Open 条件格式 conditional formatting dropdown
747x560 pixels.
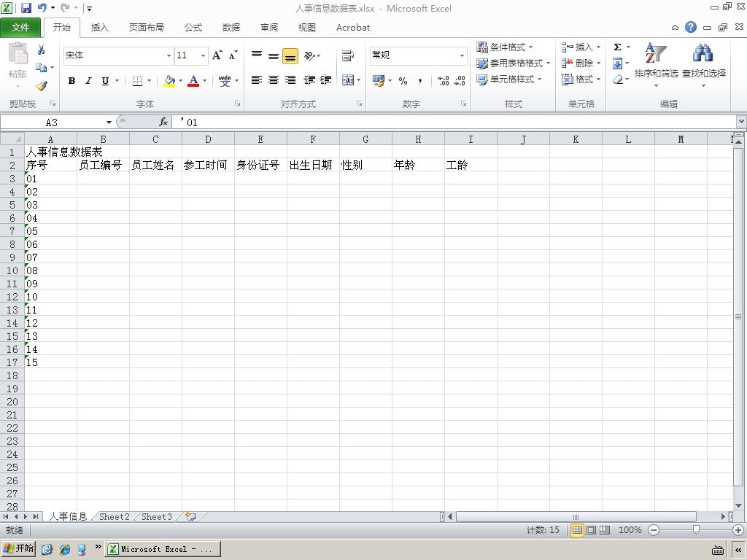[506, 47]
